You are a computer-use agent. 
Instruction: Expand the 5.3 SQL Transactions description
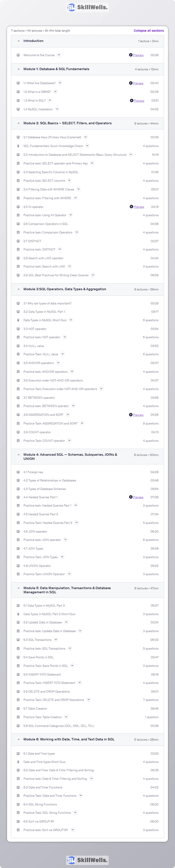[56, 640]
